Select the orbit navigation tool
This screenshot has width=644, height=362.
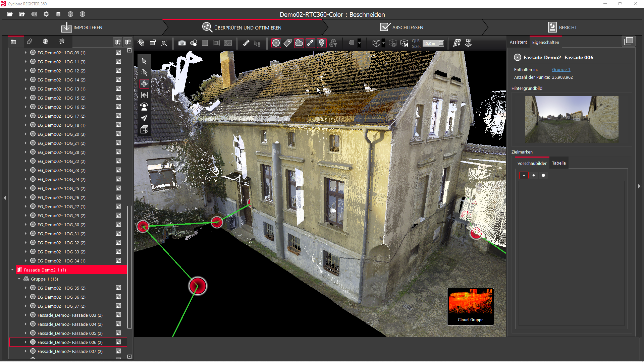point(144,84)
